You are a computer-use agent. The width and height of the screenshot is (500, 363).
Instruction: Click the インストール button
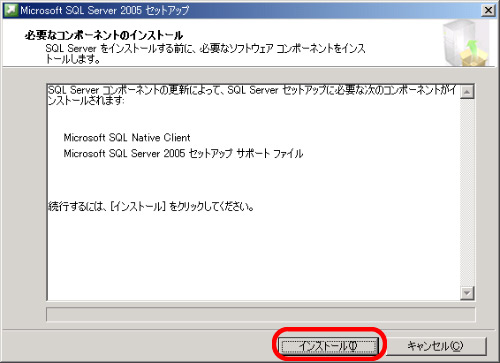coord(329,346)
